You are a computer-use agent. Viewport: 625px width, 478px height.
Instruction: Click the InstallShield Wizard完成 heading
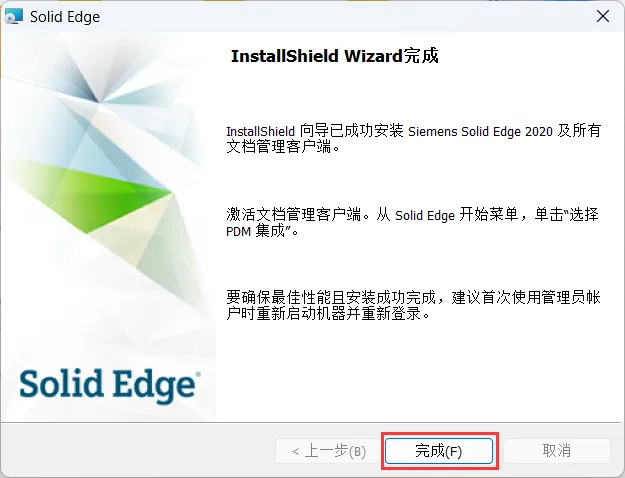pyautogui.click(x=334, y=56)
